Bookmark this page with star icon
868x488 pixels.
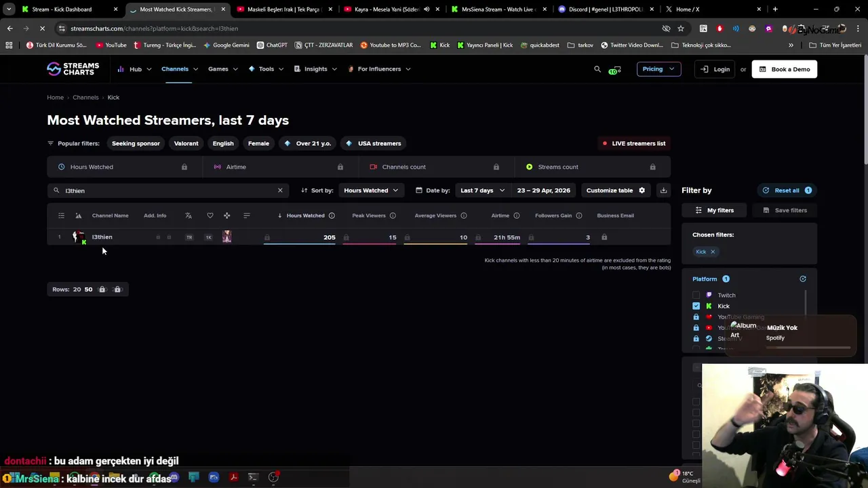click(x=681, y=28)
